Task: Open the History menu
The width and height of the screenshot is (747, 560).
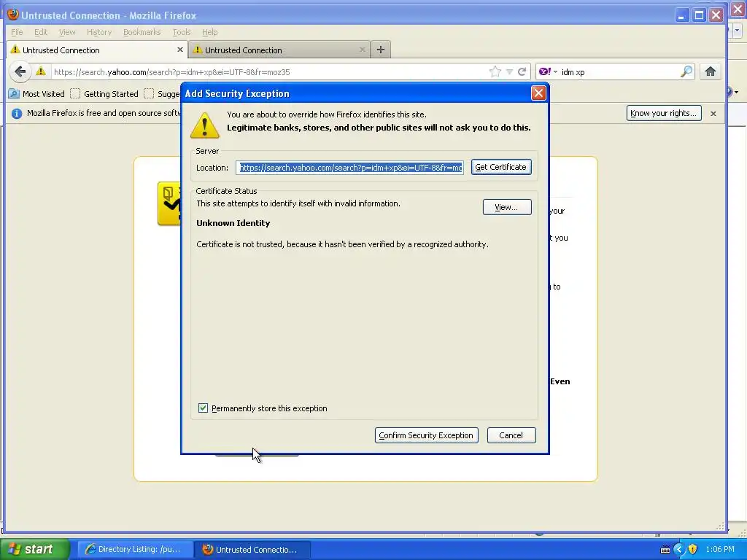Action: [99, 32]
